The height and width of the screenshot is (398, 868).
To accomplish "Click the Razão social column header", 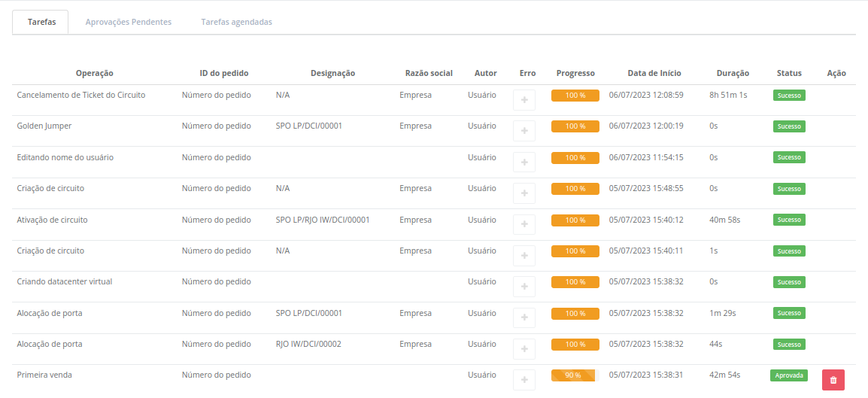I will coord(429,73).
